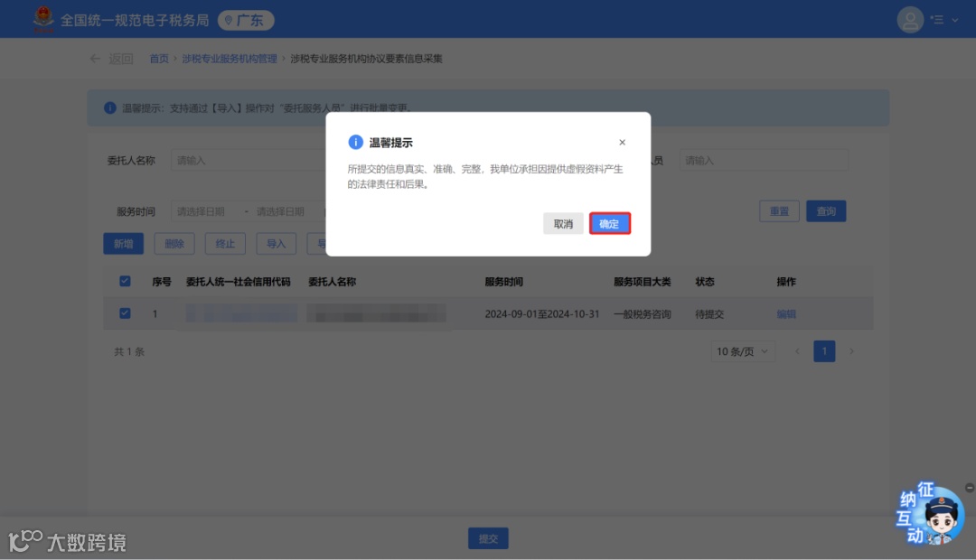976x560 pixels.
Task: Open the 10 条/页 page size dropdown
Action: [x=743, y=350]
